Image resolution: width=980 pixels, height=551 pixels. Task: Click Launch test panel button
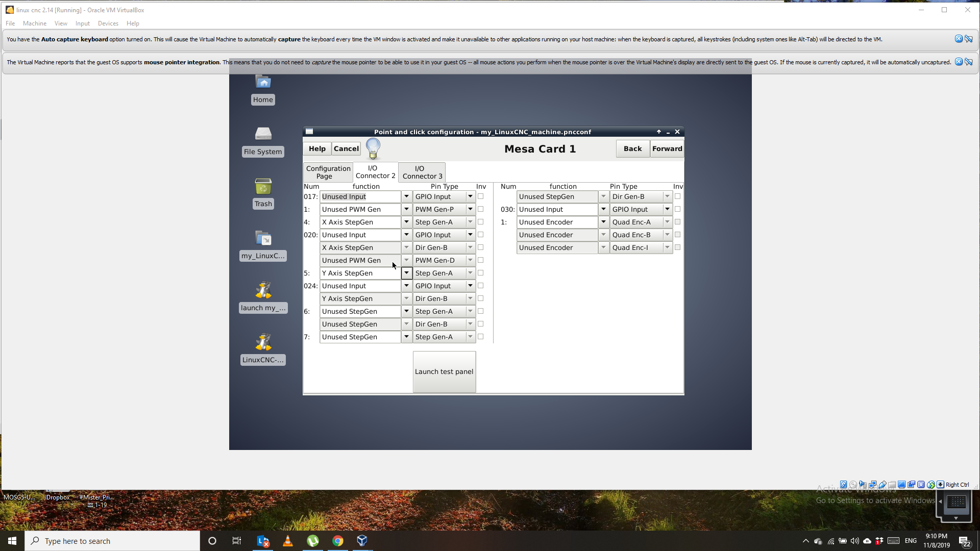tap(444, 371)
